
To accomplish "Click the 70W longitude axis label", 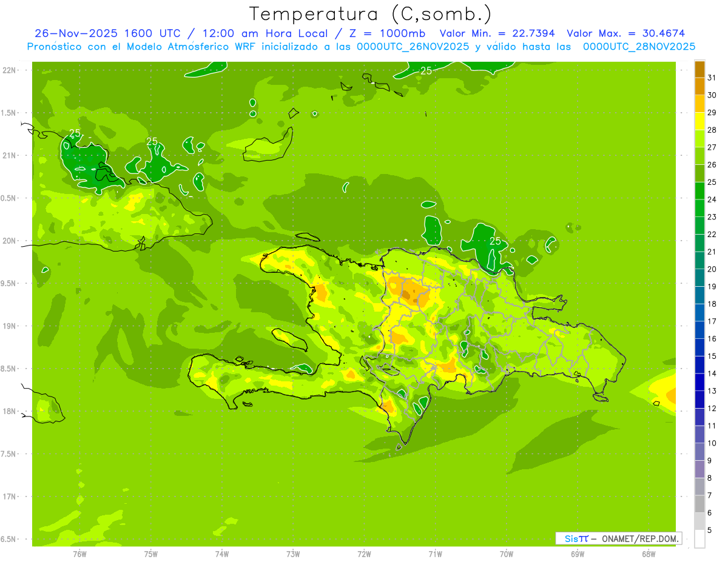I will click(x=506, y=554).
